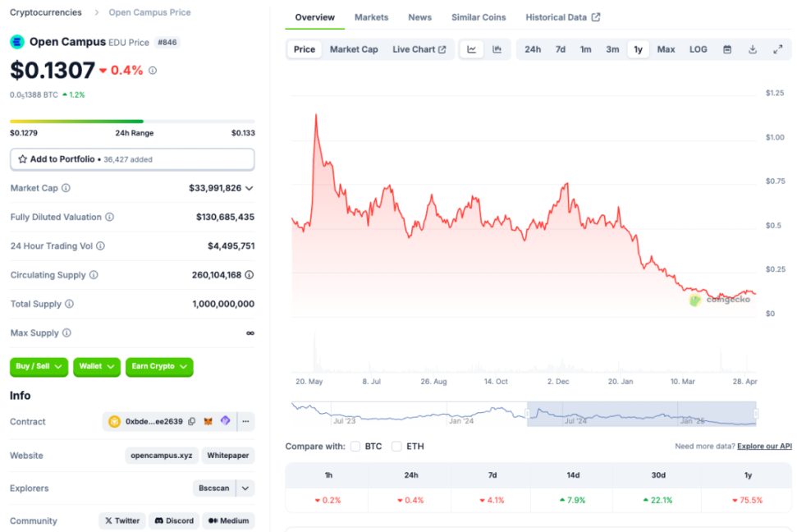797x532 pixels.
Task: Switch to Markets tab
Action: [371, 17]
